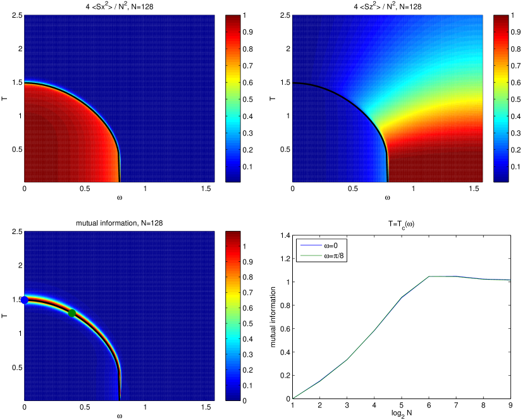Click the colorbar of the mutual information heatmap
The width and height of the screenshot is (525, 420).
click(x=233, y=316)
